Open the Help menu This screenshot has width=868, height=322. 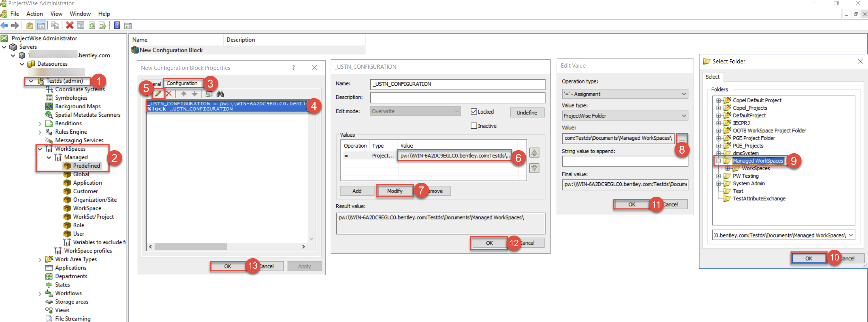coord(104,14)
